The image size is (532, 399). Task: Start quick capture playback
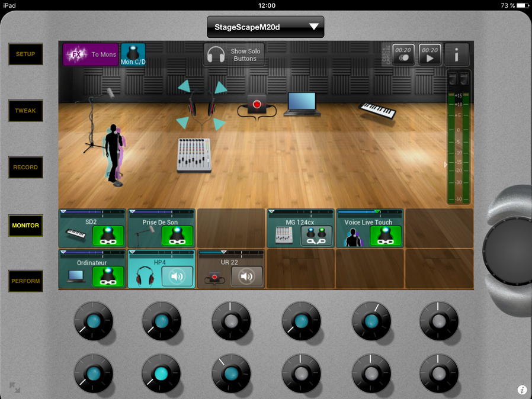[430, 55]
